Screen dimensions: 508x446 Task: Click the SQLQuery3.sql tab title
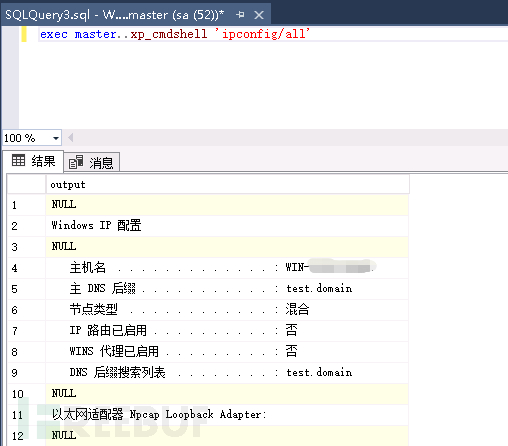click(115, 15)
